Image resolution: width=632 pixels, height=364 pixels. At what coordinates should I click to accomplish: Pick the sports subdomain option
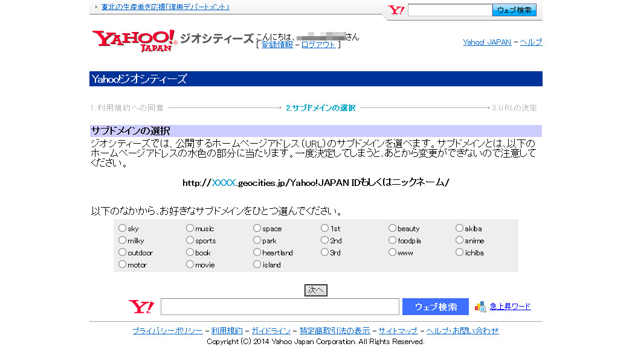click(190, 240)
